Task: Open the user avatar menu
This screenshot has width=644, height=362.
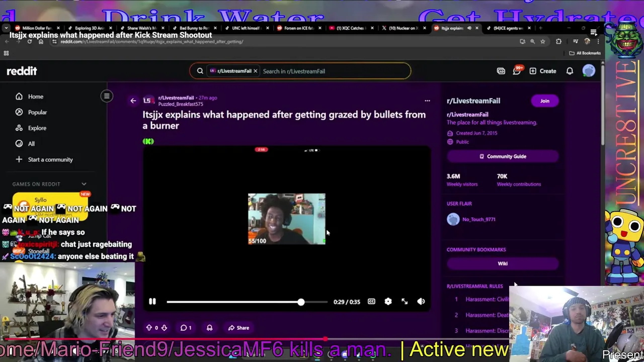Action: click(589, 71)
